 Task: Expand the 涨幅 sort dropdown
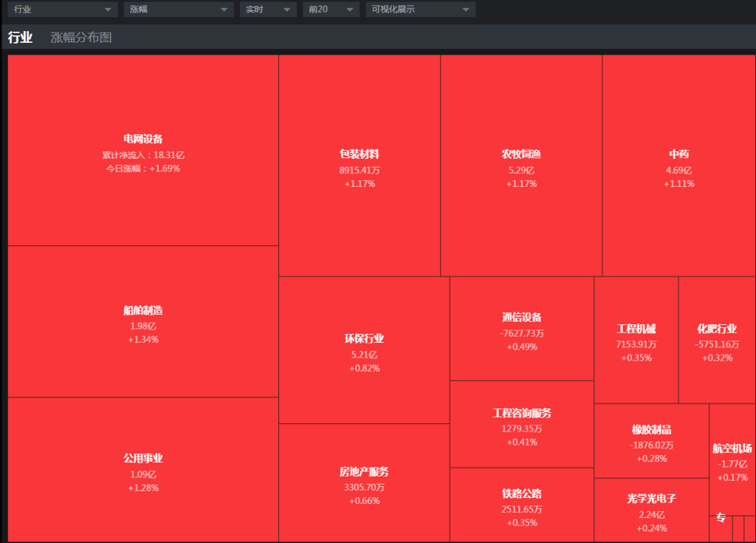[178, 10]
